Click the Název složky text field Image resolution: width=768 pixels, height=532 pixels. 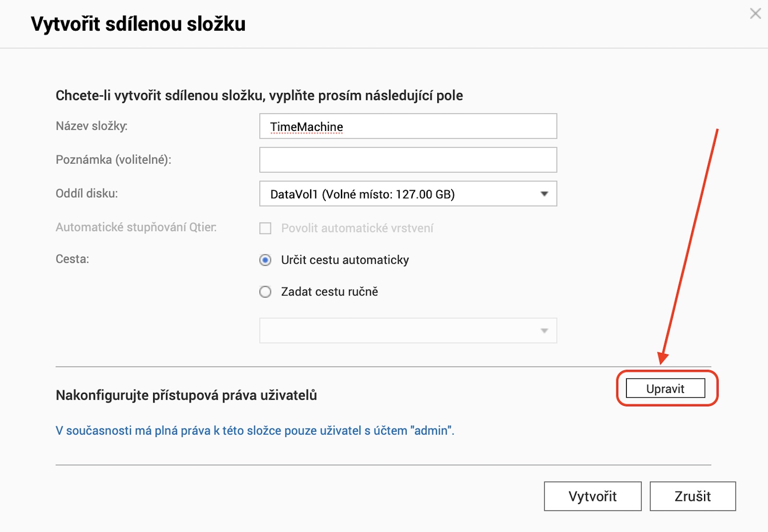click(408, 127)
